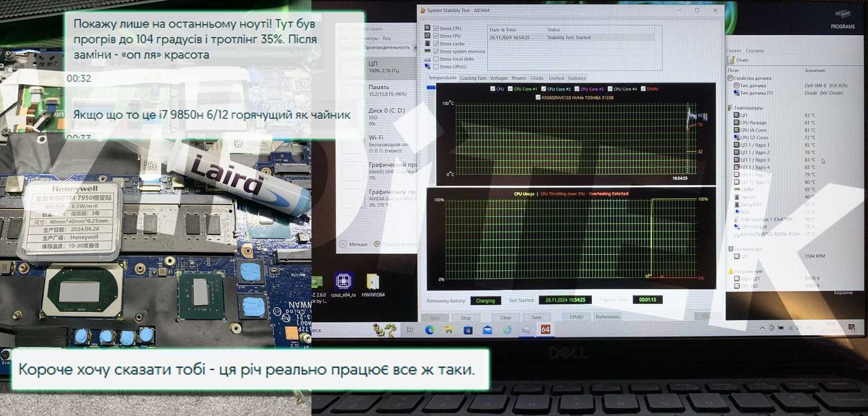Toggle the CPU Core #3 graph checkbox
The width and height of the screenshot is (868, 416).
coord(577,89)
